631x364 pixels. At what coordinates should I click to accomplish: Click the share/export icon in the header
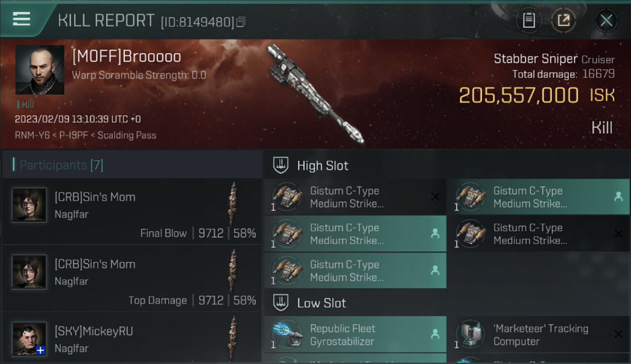(564, 20)
